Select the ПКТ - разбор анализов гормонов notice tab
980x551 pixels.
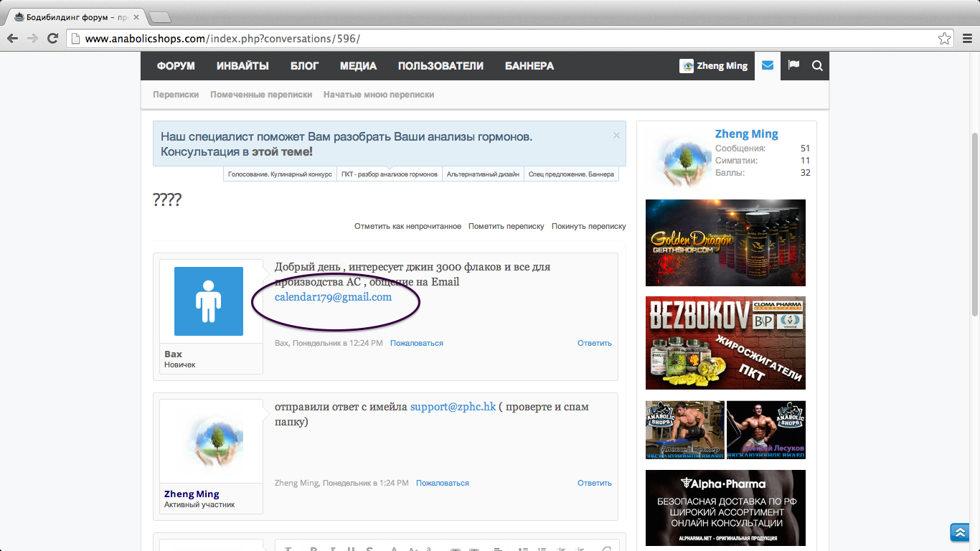(389, 174)
